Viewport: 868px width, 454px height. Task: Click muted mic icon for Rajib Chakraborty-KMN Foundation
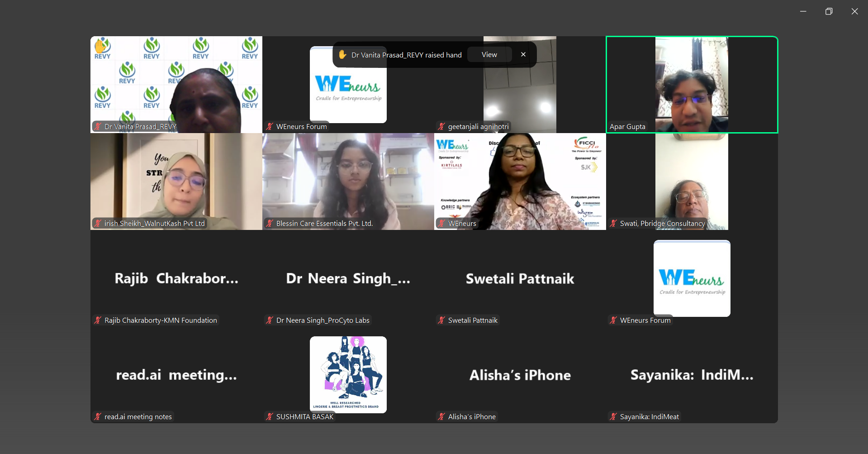pyautogui.click(x=98, y=320)
